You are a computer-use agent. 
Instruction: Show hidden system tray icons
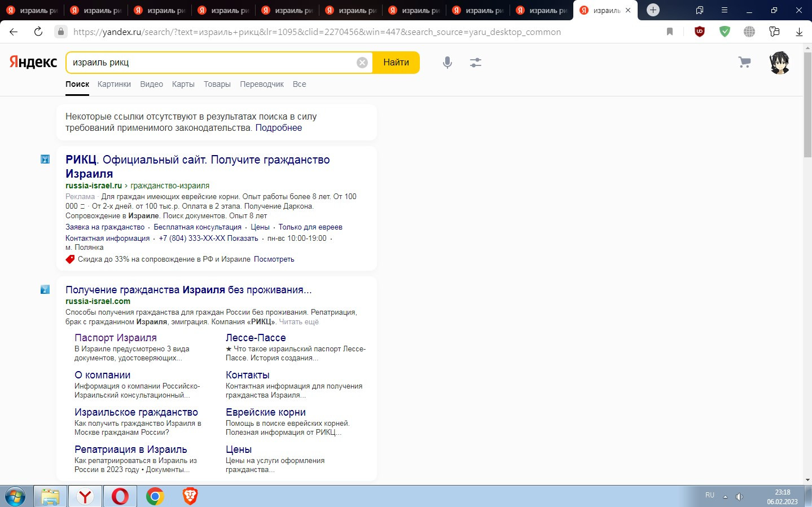(x=725, y=497)
